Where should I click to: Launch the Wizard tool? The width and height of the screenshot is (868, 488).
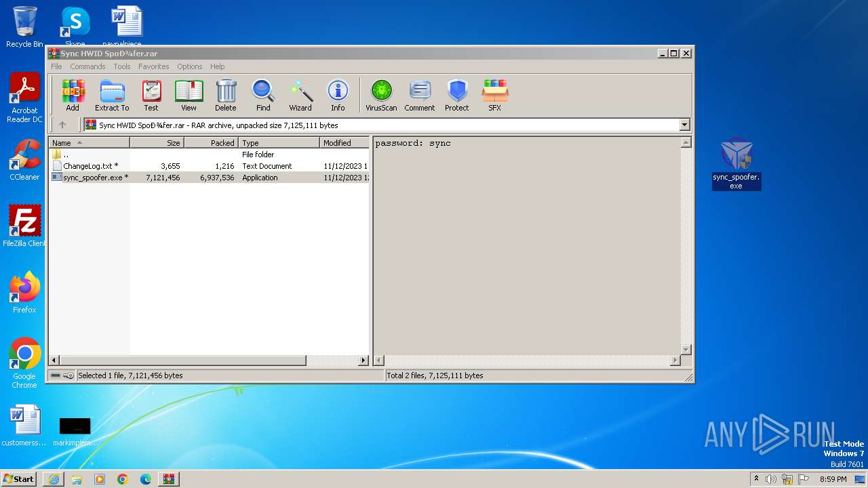pos(300,95)
